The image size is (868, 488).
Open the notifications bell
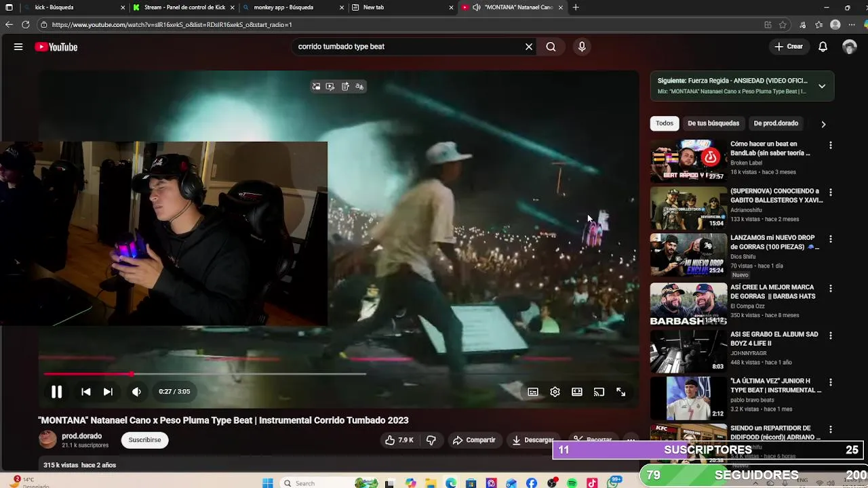(x=823, y=47)
